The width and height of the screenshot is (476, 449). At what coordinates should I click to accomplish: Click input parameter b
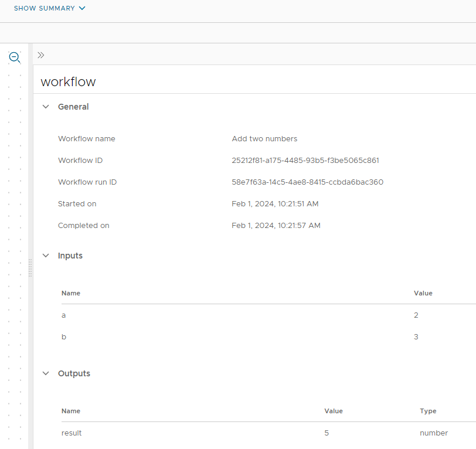point(64,336)
